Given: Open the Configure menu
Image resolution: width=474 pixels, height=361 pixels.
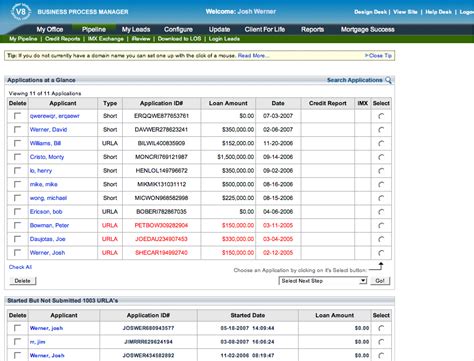Looking at the screenshot, I should point(178,29).
